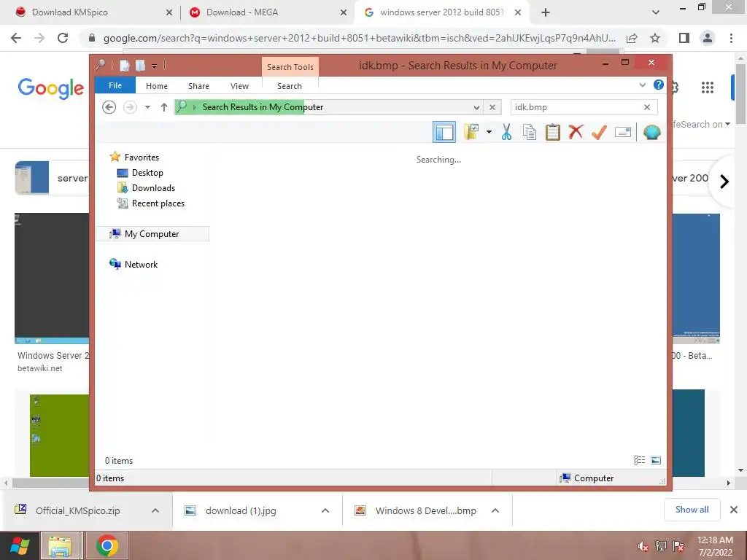This screenshot has width=747, height=560.
Task: Click the Copy documents icon
Action: coord(530,132)
